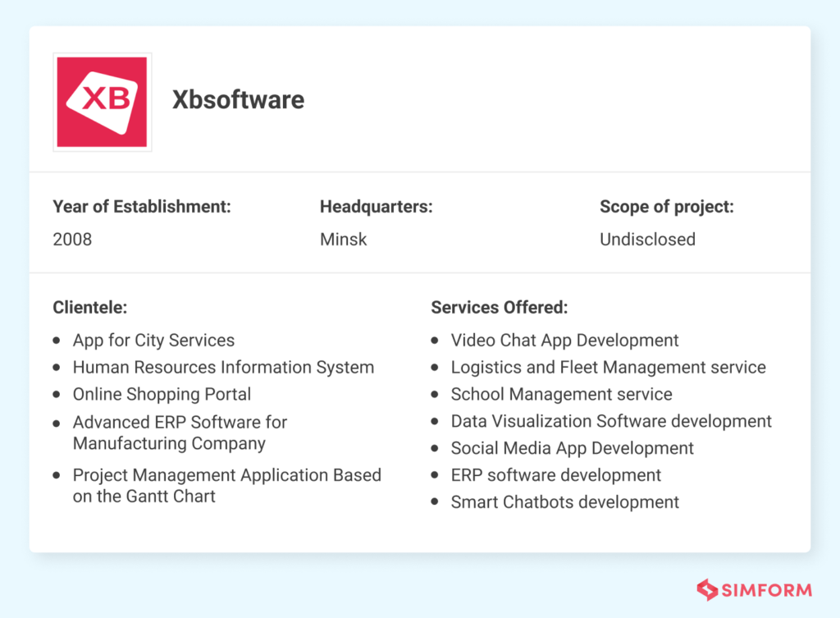Select the Online Shopping Portal item
The width and height of the screenshot is (840, 618).
coord(162,395)
